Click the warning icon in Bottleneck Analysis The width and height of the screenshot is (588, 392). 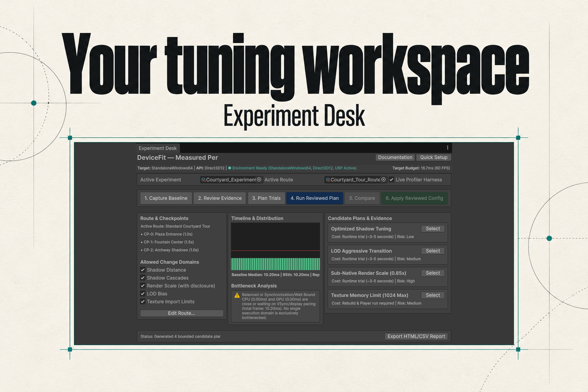tap(237, 295)
